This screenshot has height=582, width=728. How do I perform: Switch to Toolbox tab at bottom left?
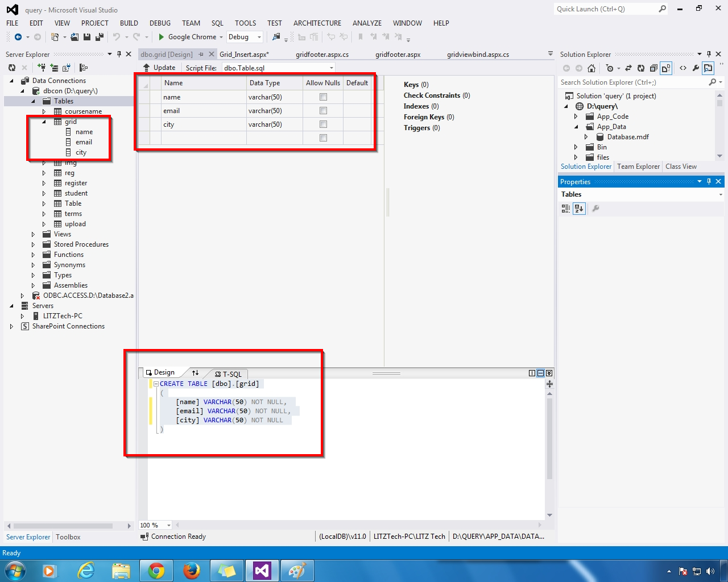click(x=68, y=537)
